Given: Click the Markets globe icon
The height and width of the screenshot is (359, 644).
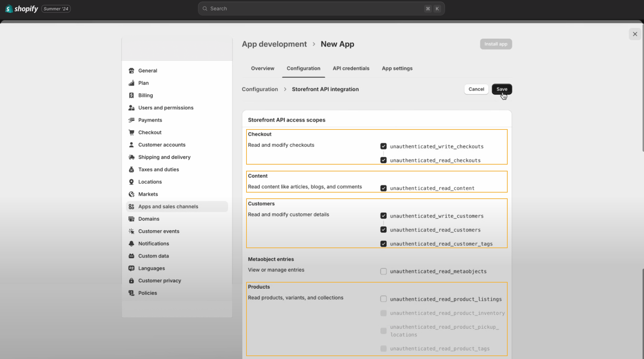Looking at the screenshot, I should coord(131,194).
